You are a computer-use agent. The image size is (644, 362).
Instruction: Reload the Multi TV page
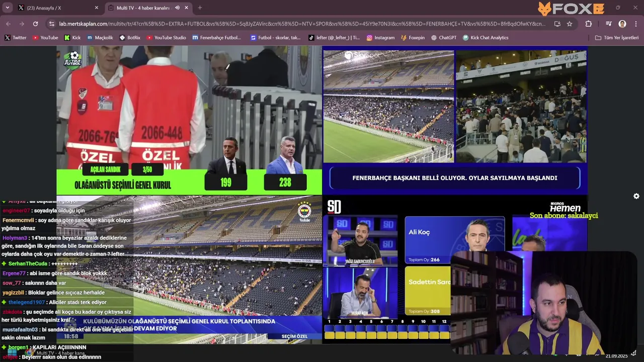pyautogui.click(x=35, y=24)
